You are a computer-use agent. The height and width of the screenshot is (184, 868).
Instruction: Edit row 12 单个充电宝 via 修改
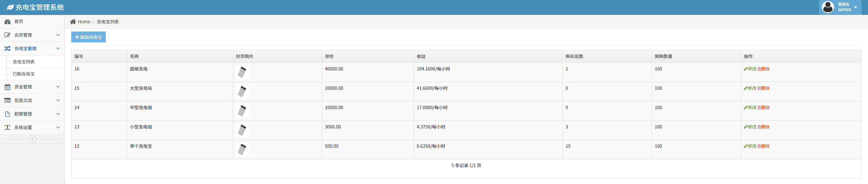(750, 146)
